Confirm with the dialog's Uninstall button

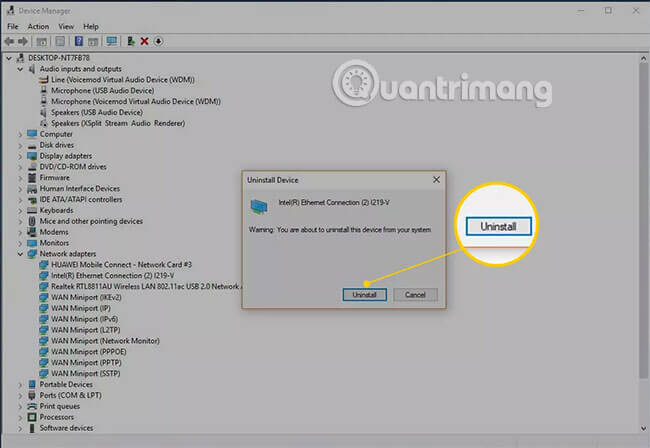364,295
